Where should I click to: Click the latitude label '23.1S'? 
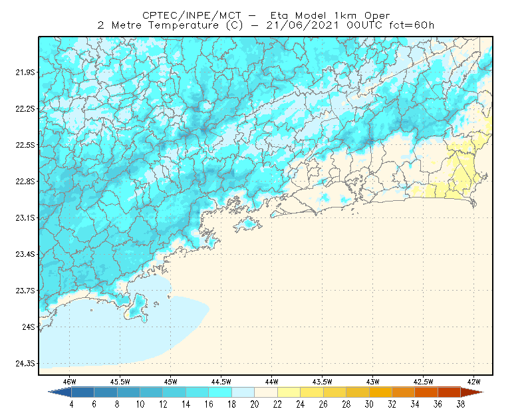tap(25, 217)
